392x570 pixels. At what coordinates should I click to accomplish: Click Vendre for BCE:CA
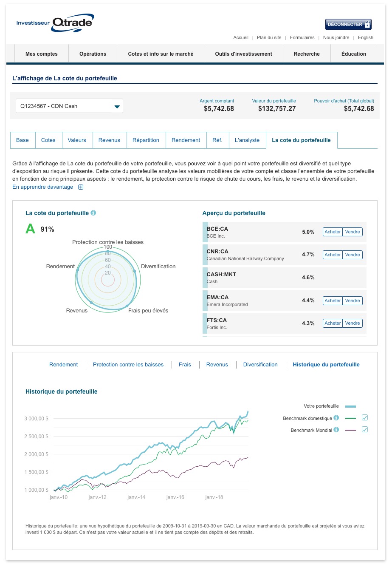tap(353, 232)
